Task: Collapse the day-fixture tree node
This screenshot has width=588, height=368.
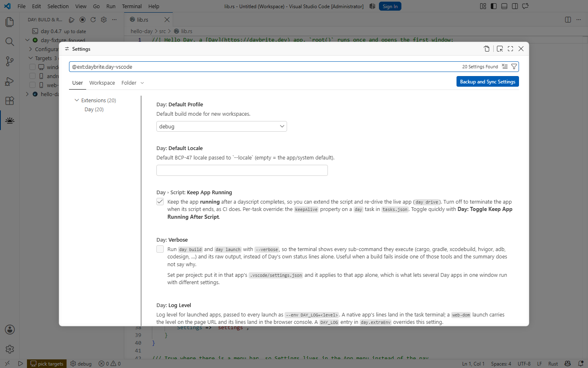Action: tap(27, 40)
